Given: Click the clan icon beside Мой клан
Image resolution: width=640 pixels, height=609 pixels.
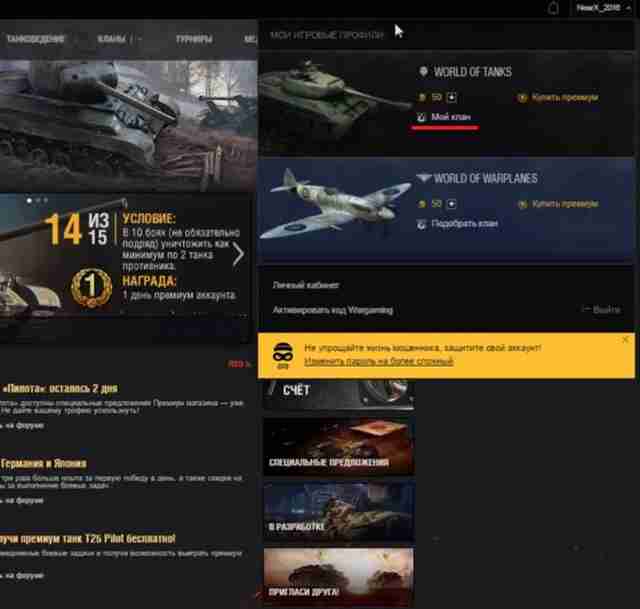Looking at the screenshot, I should tap(422, 118).
